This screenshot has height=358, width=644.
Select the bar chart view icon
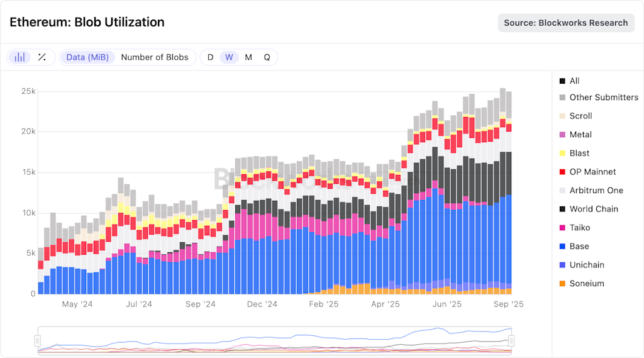(x=19, y=57)
